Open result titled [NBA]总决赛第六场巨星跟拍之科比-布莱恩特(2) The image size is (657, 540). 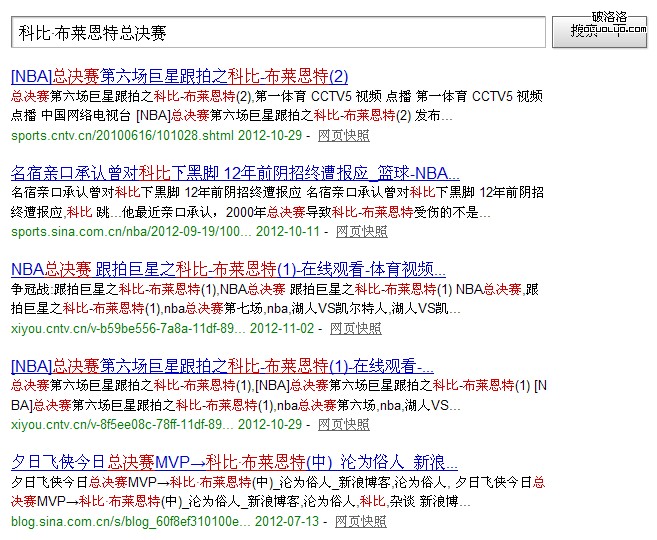(179, 76)
